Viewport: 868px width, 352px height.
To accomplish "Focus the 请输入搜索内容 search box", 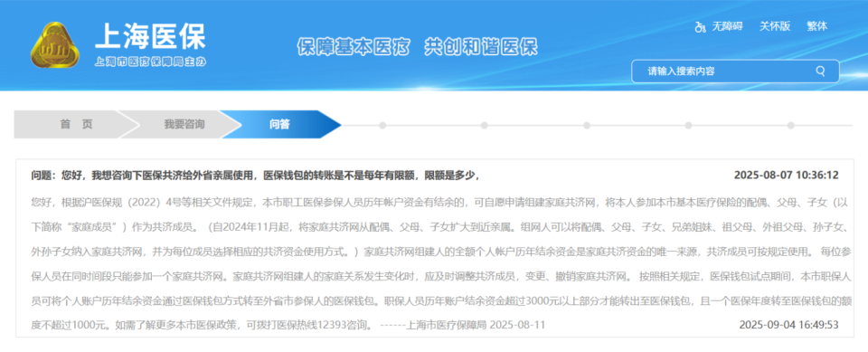I will coord(735,71).
